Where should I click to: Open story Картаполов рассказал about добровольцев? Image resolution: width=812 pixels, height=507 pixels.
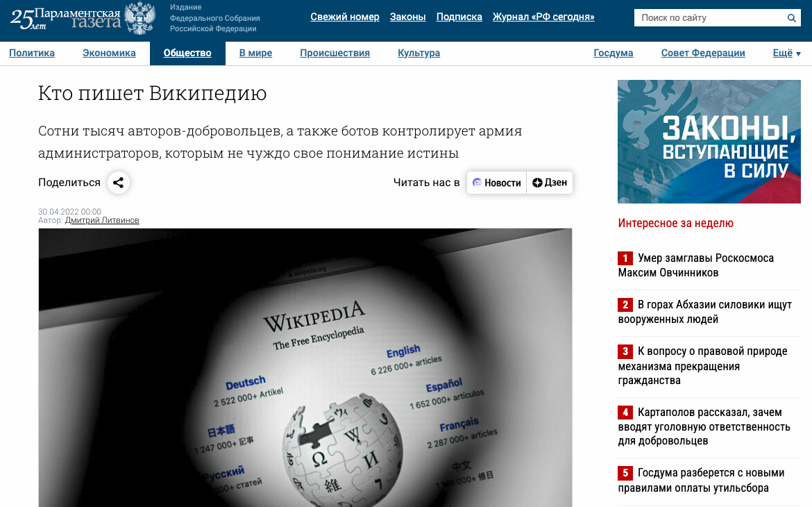click(704, 426)
